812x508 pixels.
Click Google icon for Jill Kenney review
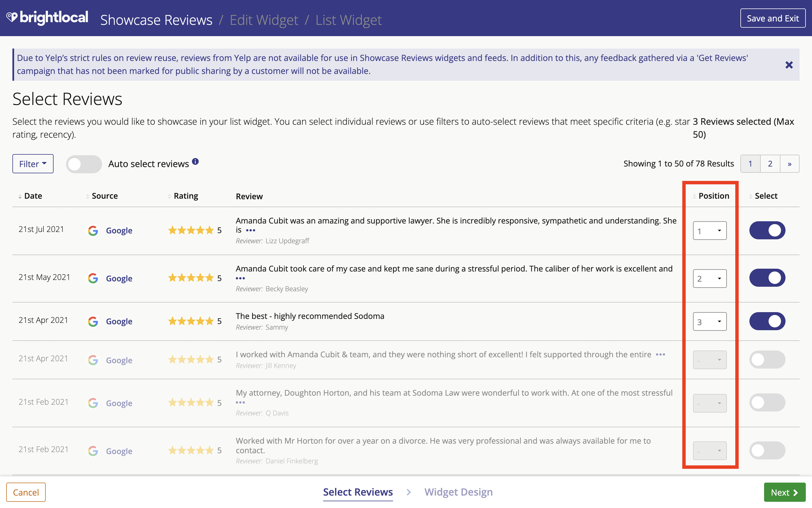93,360
